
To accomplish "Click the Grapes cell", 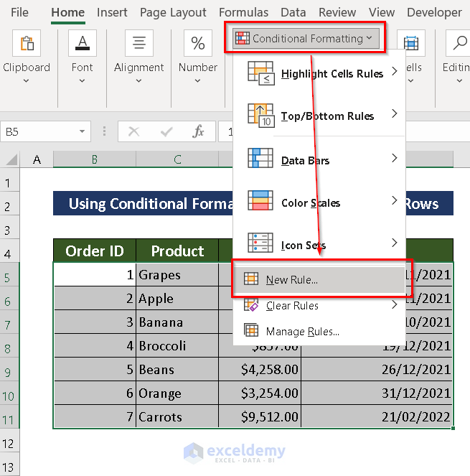I will [177, 274].
